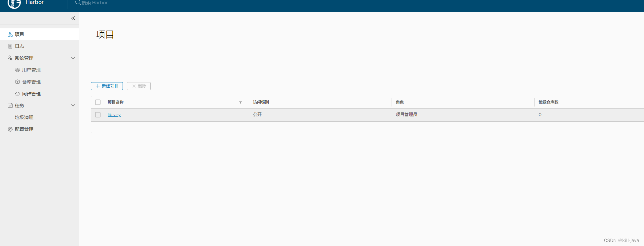Sort by 访问级别 column header

click(261, 102)
